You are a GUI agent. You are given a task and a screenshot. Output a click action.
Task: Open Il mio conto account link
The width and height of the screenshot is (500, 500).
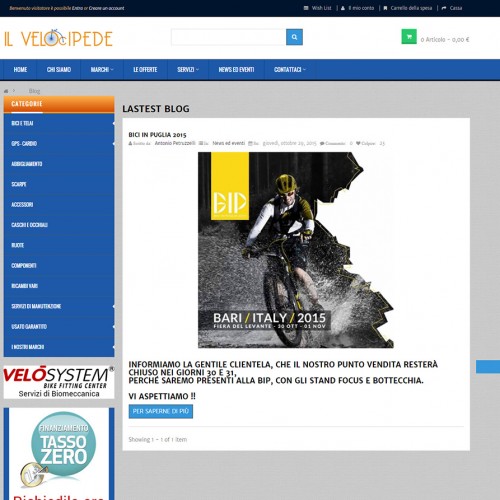click(358, 8)
